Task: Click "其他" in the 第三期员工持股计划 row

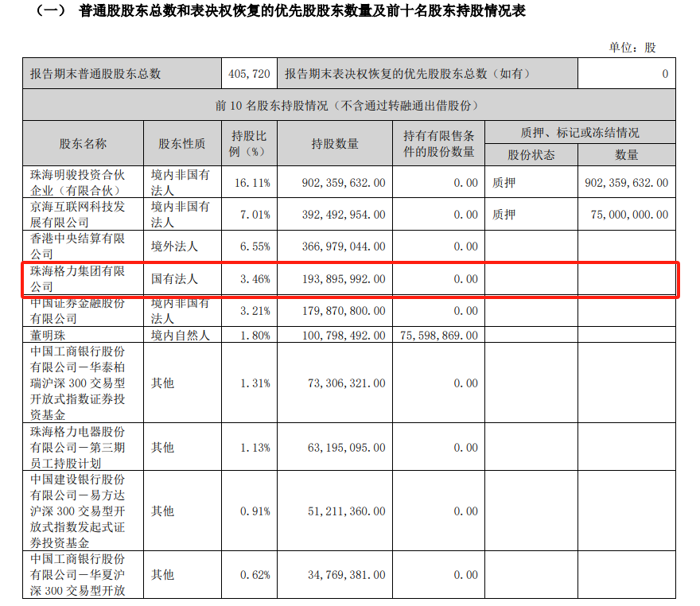Action: 162,447
